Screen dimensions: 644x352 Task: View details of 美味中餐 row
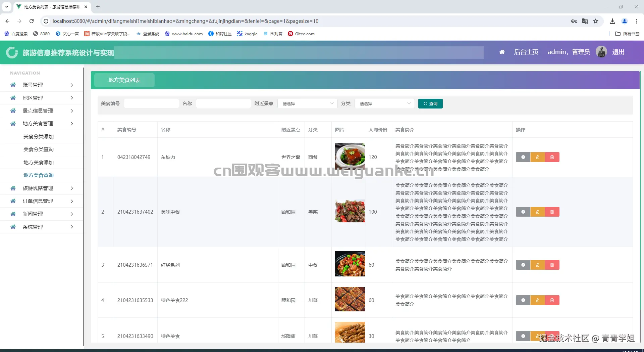[x=523, y=212]
